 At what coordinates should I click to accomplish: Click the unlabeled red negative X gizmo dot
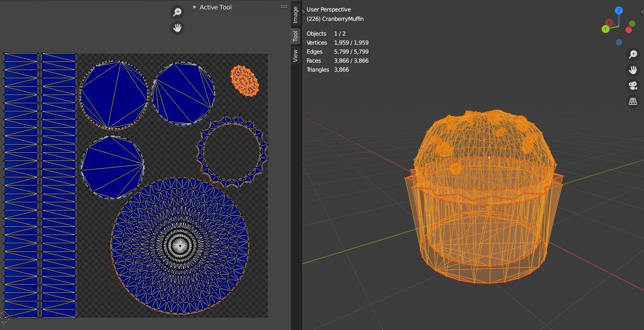click(x=629, y=30)
